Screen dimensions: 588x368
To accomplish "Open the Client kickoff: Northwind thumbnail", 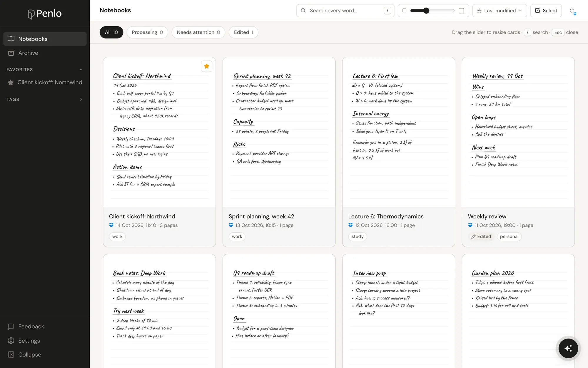I will tap(159, 132).
